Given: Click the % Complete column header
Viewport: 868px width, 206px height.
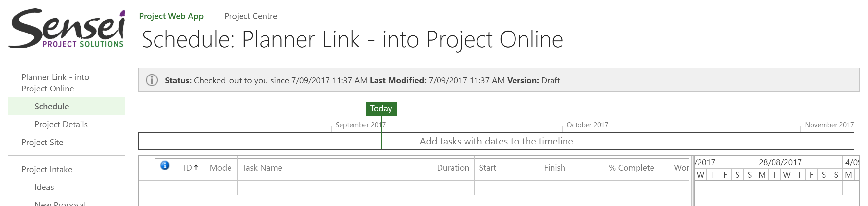Looking at the screenshot, I should tap(636, 168).
